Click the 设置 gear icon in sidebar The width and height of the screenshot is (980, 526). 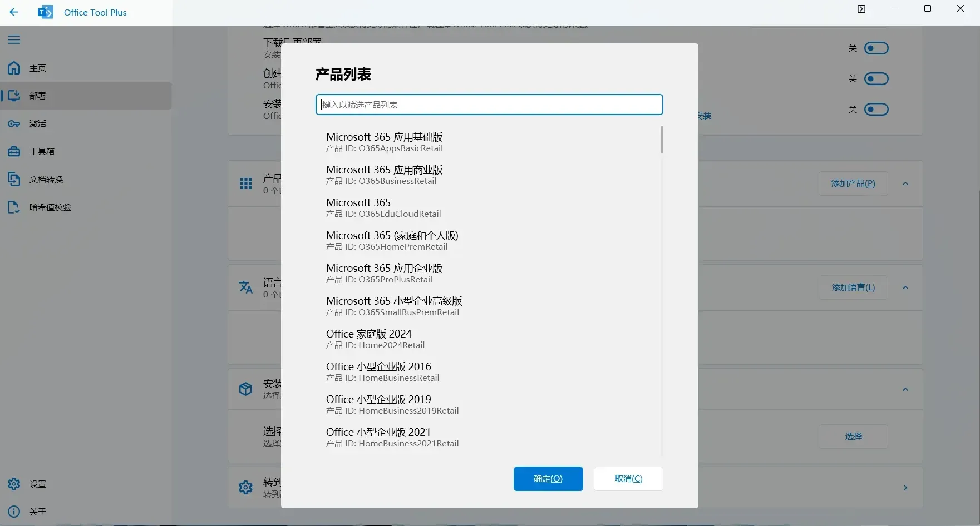point(14,484)
